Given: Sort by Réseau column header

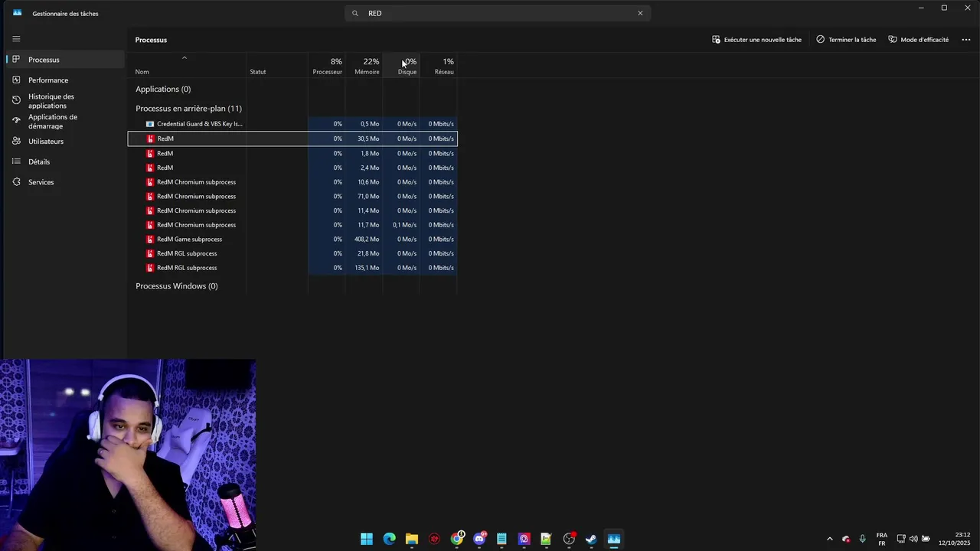Looking at the screenshot, I should click(439, 67).
